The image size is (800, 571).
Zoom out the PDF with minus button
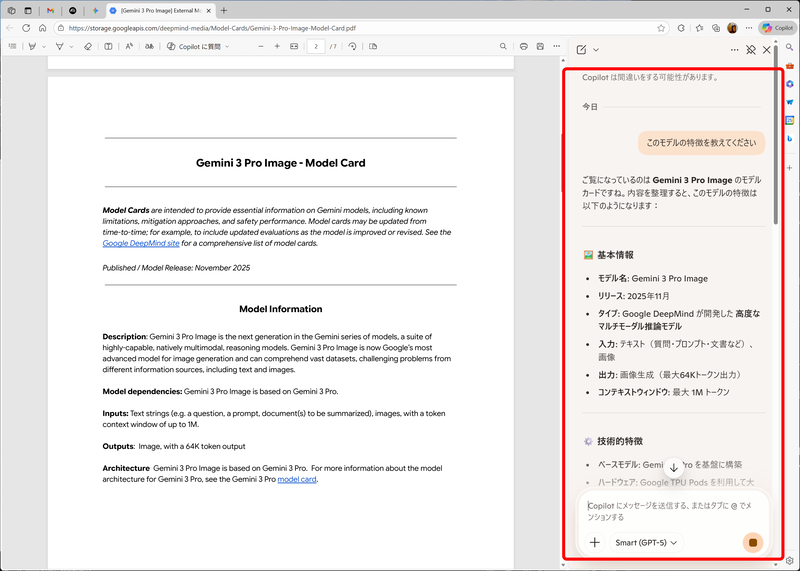(261, 46)
